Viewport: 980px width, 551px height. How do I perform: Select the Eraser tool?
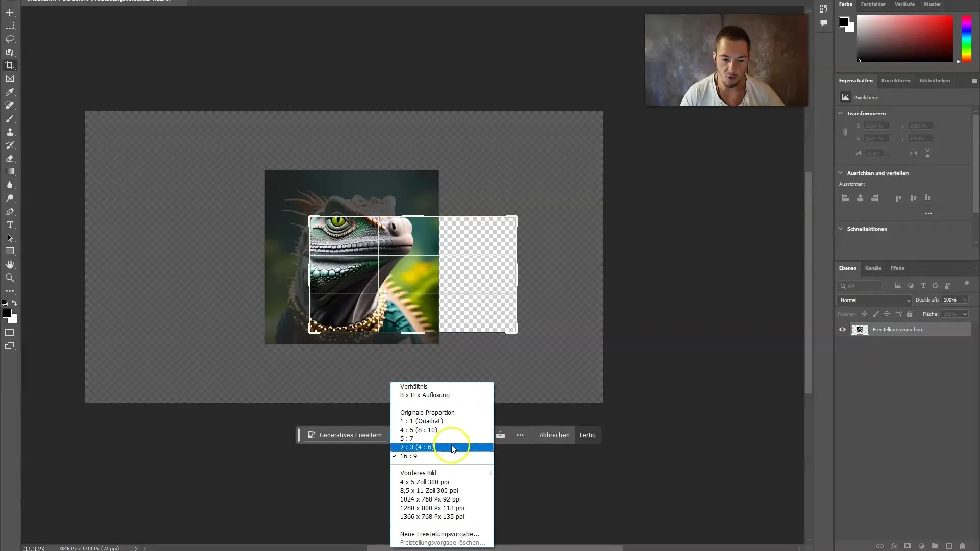click(x=10, y=158)
